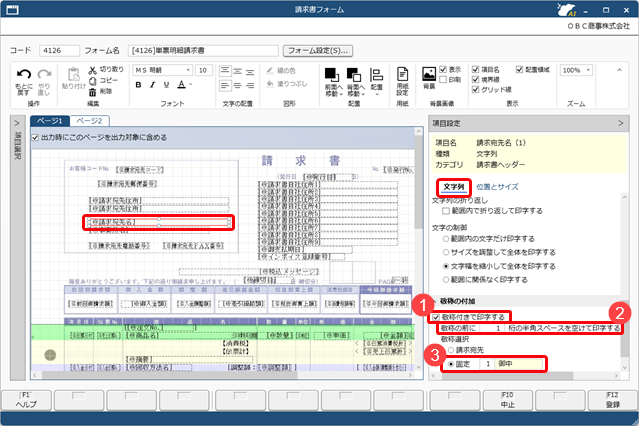This screenshot has height=426, width=639.
Task: Expand 背面へ移動 dropdown arrow
Action: tap(363, 94)
